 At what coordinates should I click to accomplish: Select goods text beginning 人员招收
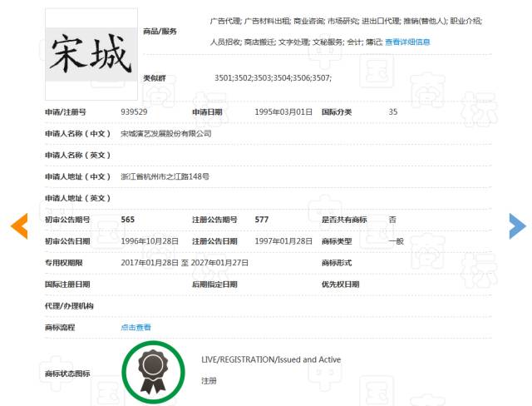(297, 42)
